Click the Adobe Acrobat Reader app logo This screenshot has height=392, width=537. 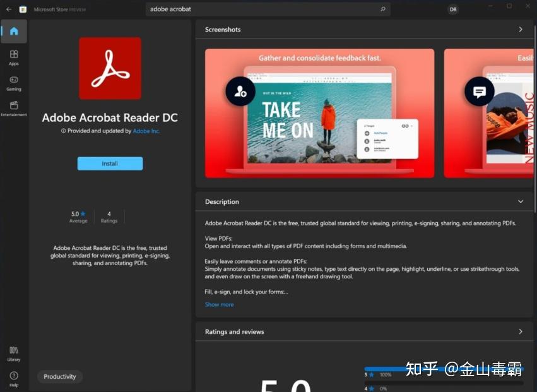click(110, 68)
